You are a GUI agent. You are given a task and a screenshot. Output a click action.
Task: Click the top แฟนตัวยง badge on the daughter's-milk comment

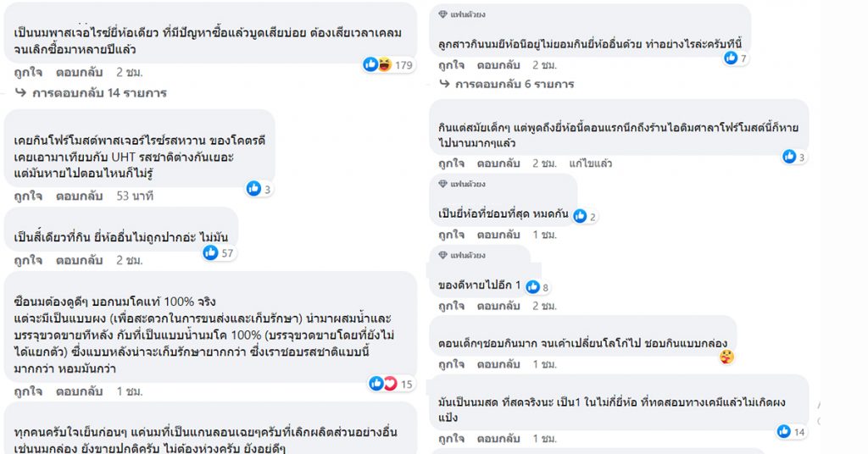click(x=462, y=14)
